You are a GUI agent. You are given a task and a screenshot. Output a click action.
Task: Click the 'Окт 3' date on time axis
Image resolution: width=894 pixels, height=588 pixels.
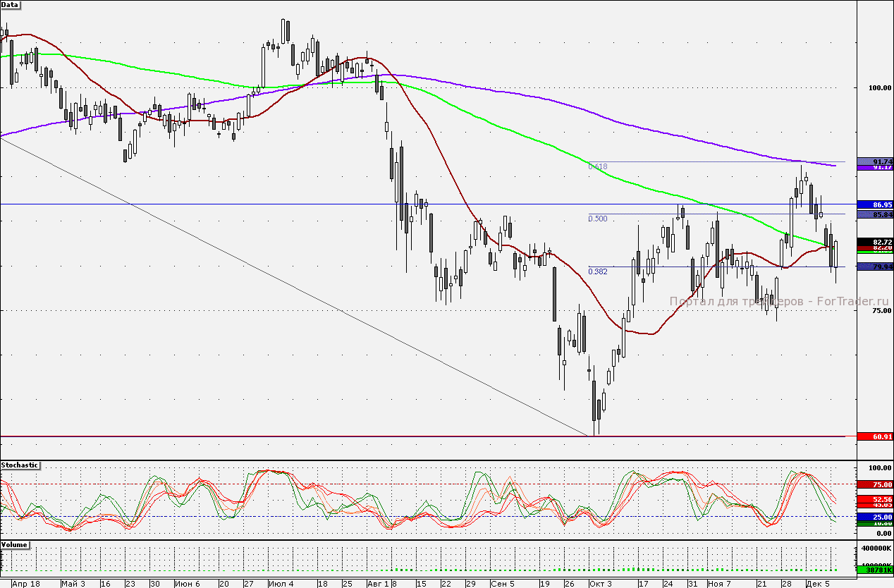pyautogui.click(x=601, y=584)
